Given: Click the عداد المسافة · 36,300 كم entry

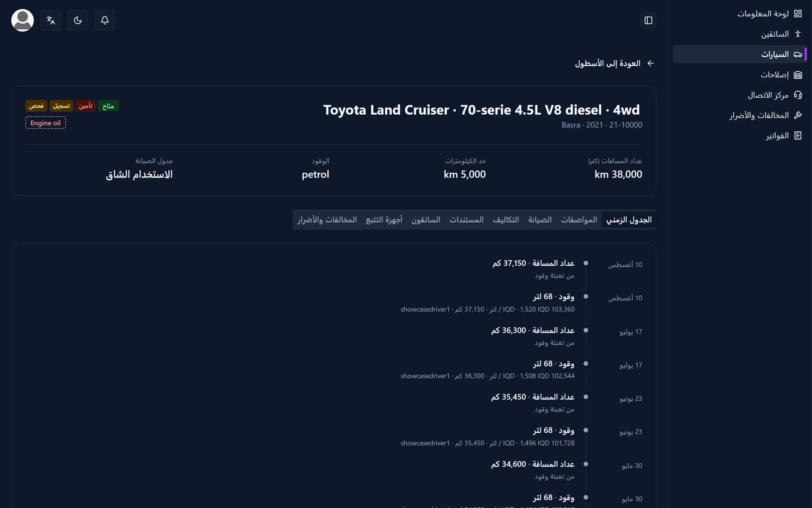Looking at the screenshot, I should [533, 330].
